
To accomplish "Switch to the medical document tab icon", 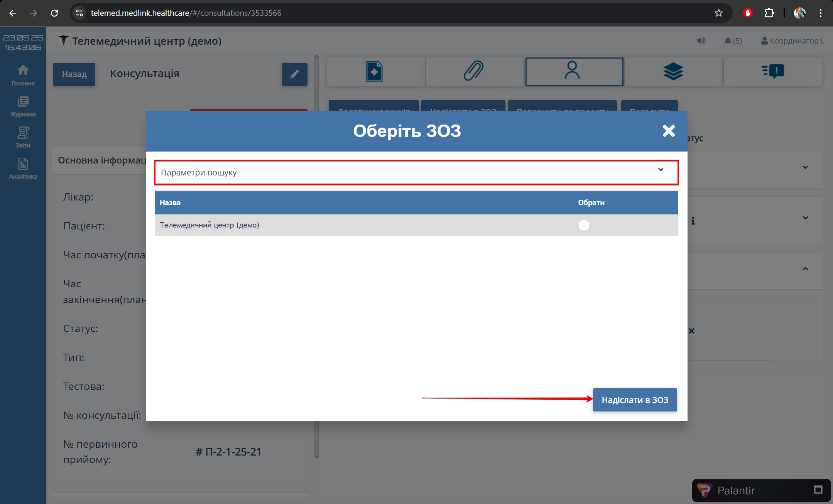I will [374, 72].
